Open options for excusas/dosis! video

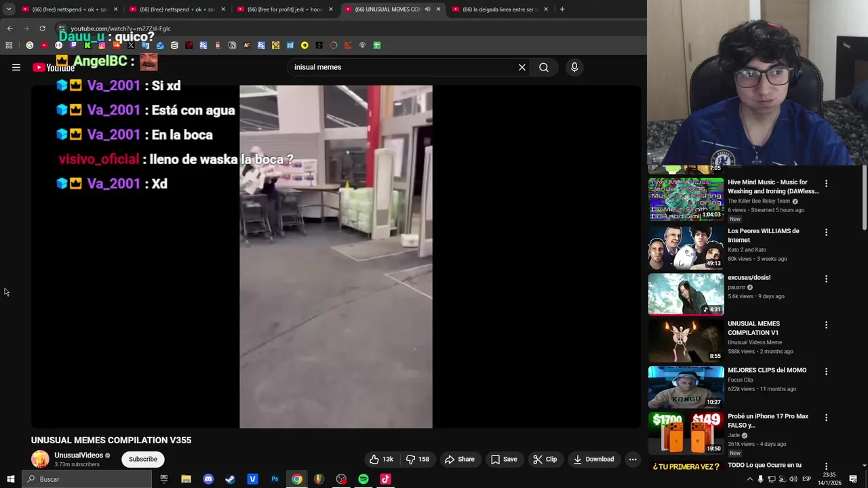click(x=826, y=279)
